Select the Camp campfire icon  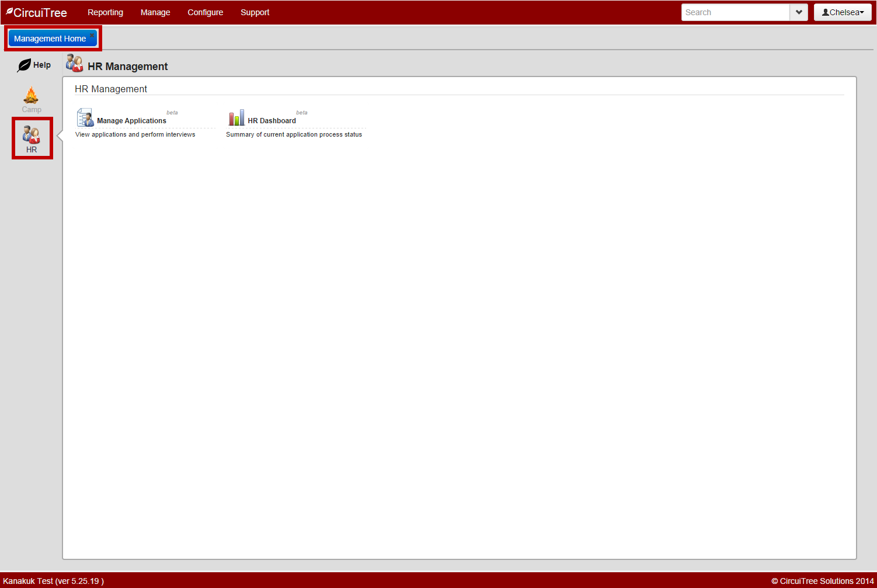pos(31,95)
